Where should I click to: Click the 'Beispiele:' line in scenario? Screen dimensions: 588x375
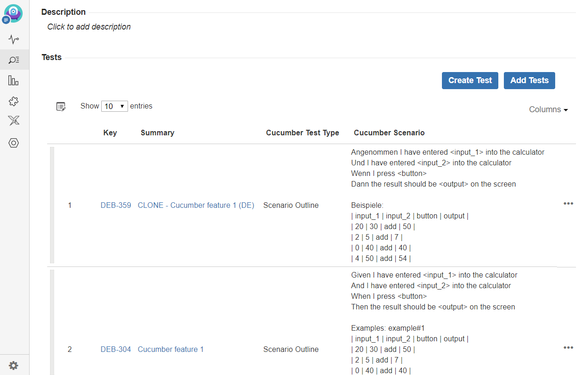pyautogui.click(x=367, y=205)
